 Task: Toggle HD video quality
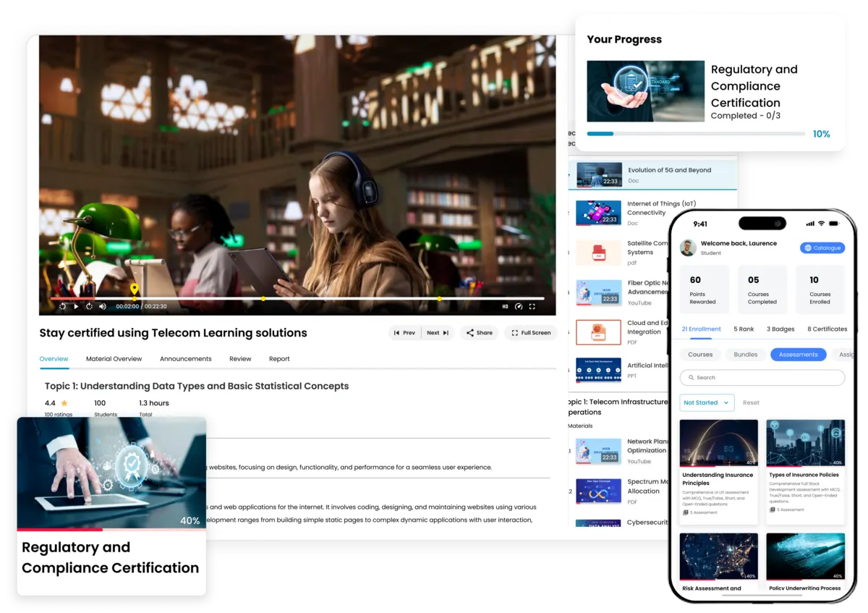[506, 306]
